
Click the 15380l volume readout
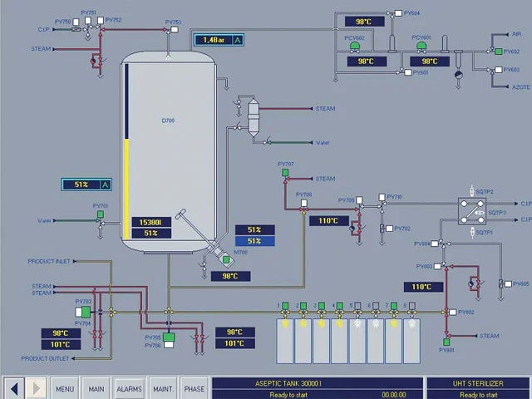(151, 222)
